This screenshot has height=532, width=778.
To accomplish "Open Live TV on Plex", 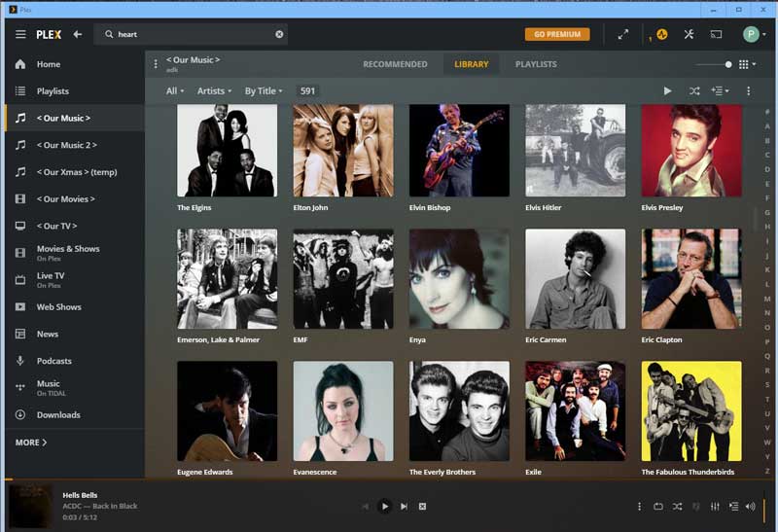I will coord(75,280).
